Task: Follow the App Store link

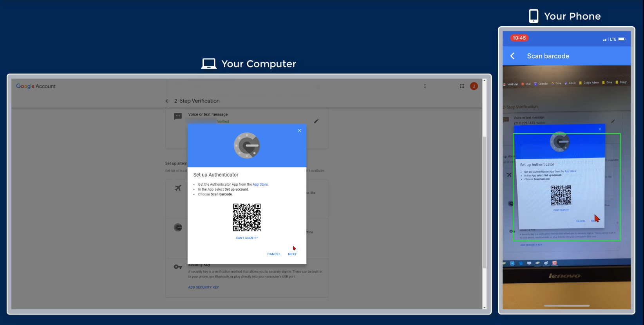Action: [260, 184]
